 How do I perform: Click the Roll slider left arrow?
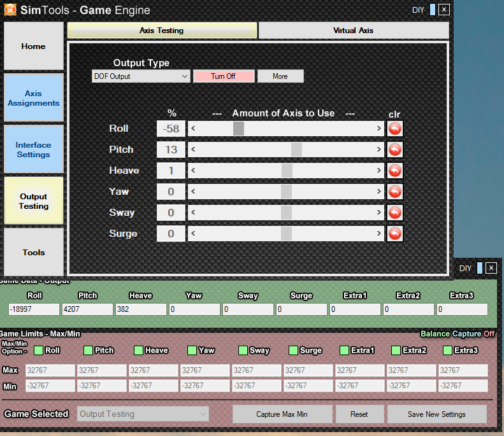click(x=193, y=129)
